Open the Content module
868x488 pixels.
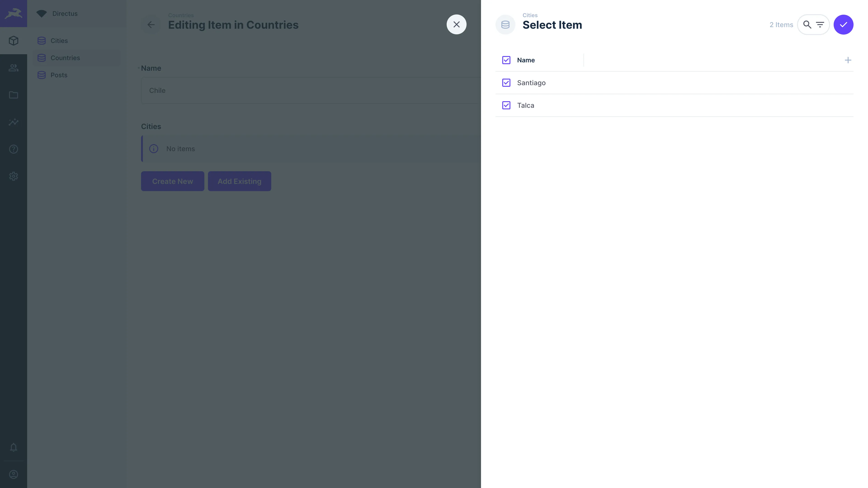14,40
